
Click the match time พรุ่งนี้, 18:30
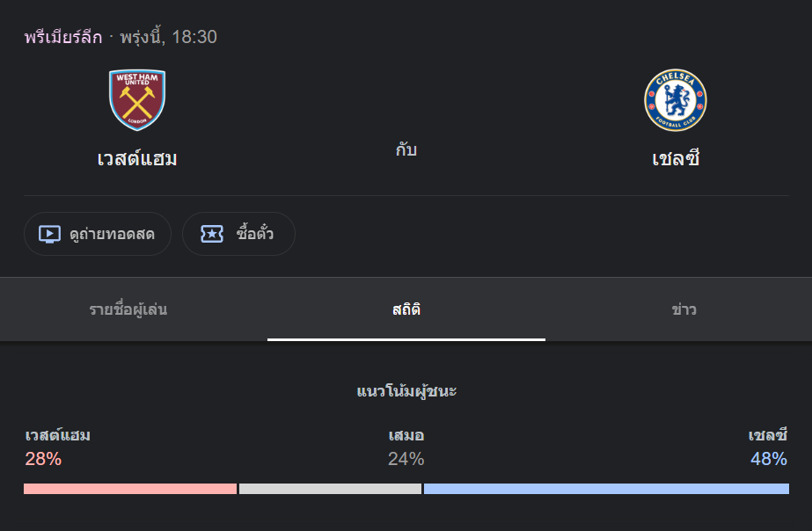(x=168, y=37)
